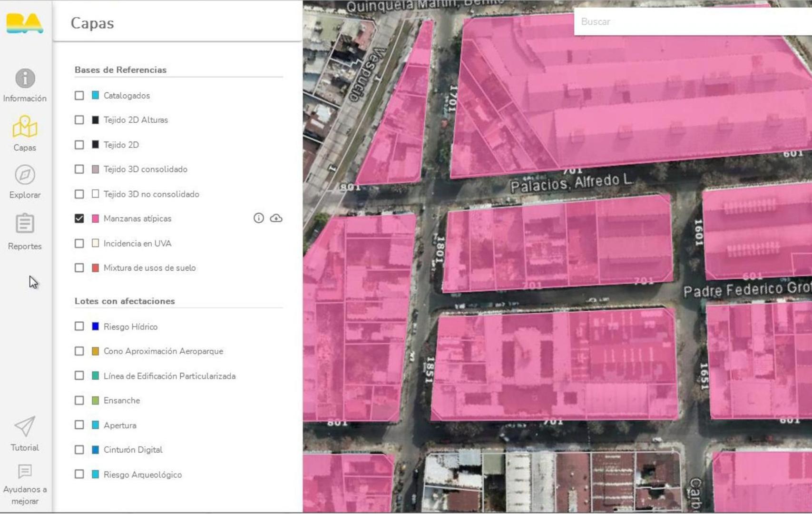Toggle the Tejido 3D consolidado checkbox
This screenshot has width=812, height=514.
[79, 169]
